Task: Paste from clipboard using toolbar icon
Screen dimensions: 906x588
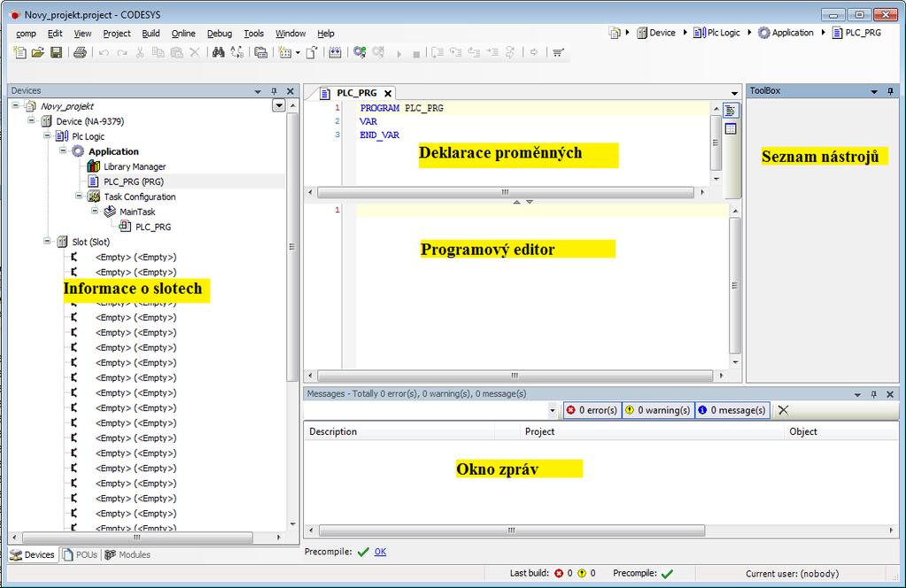Action: pos(176,52)
